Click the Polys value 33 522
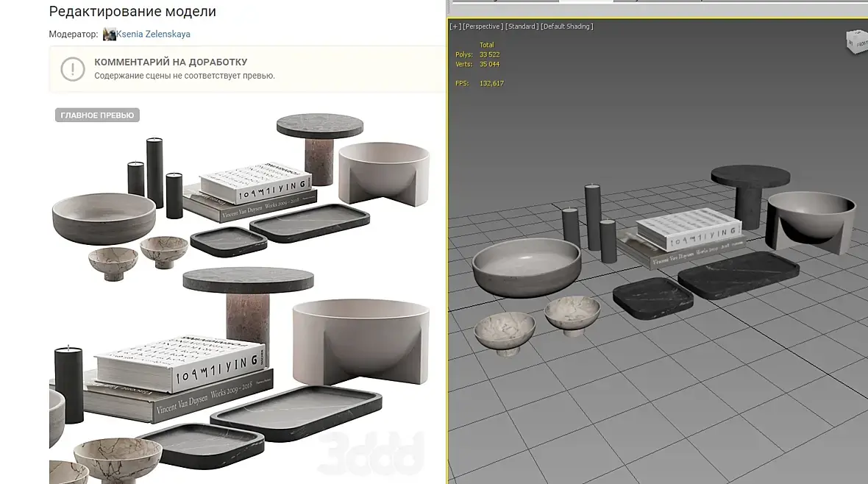Image resolution: width=868 pixels, height=484 pixels. pyautogui.click(x=489, y=55)
